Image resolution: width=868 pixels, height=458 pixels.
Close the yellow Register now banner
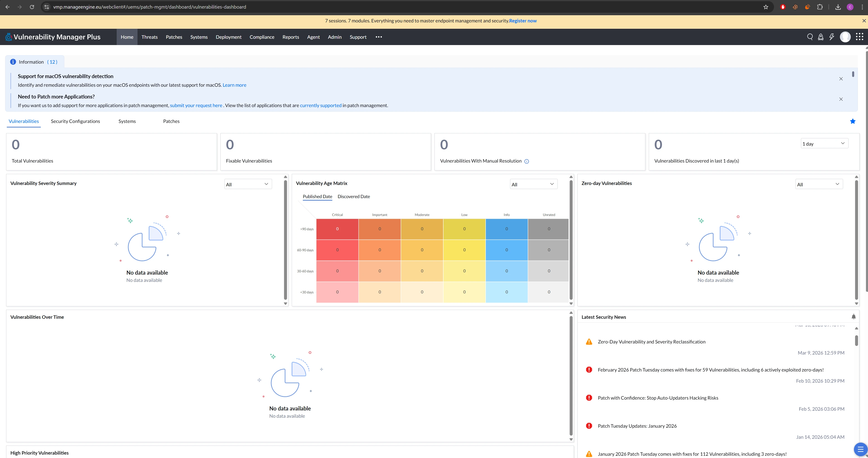coord(864,21)
